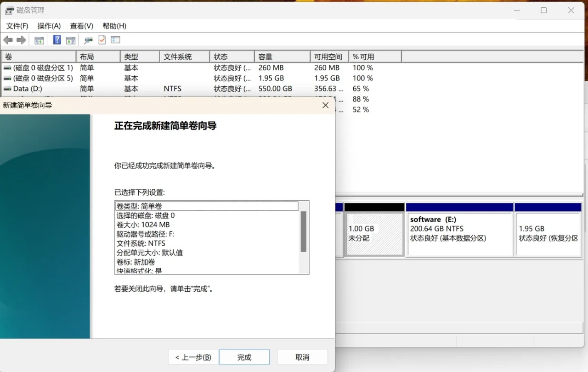The image size is (588, 372).
Task: Select the 卷类型: 简单卷 line in settings list
Action: [207, 206]
